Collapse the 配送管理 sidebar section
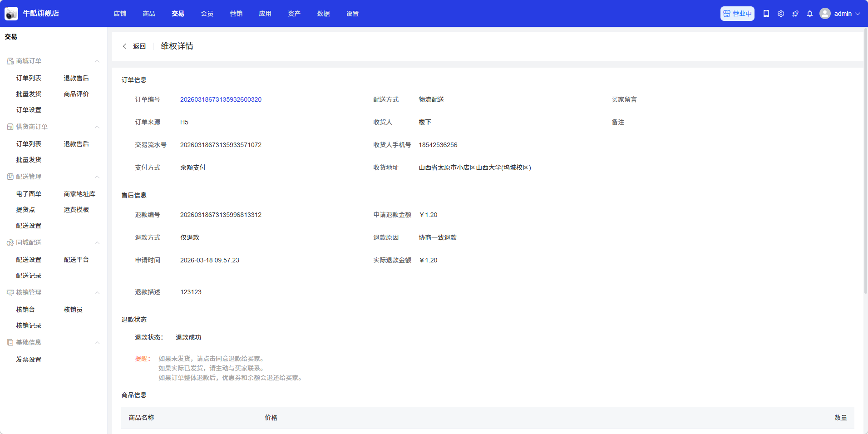 [97, 177]
